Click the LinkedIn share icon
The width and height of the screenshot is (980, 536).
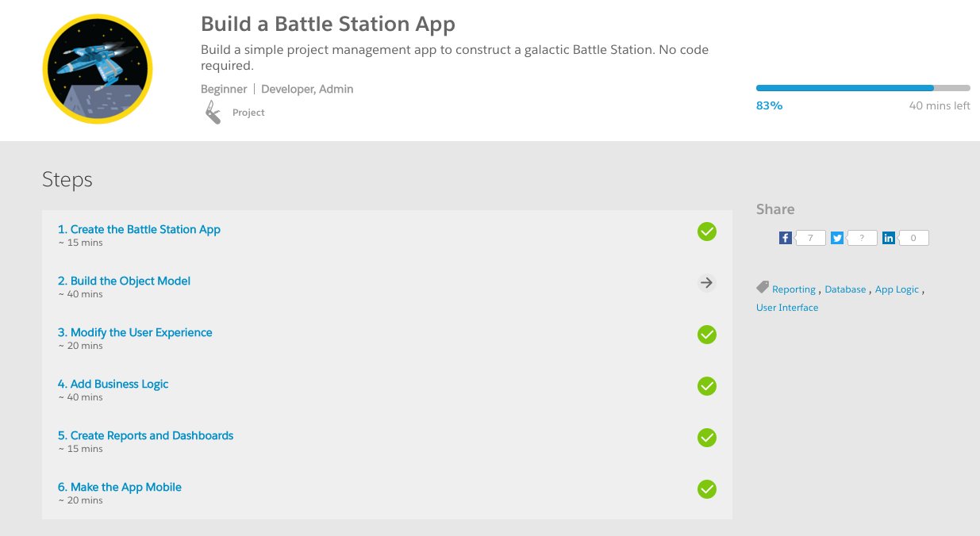pyautogui.click(x=889, y=238)
